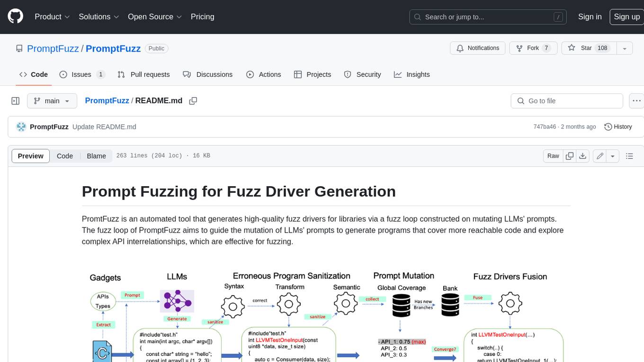
Task: Edit the file with pencil icon
Action: click(600, 156)
